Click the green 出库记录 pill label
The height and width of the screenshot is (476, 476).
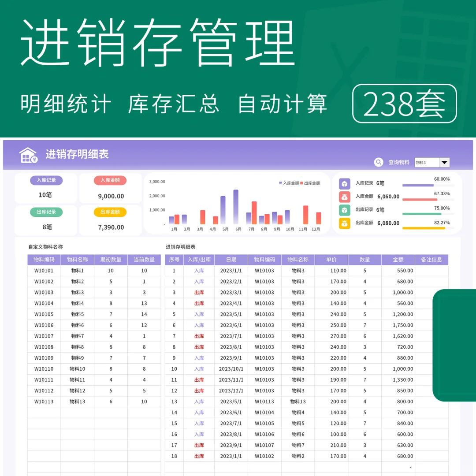click(46, 212)
